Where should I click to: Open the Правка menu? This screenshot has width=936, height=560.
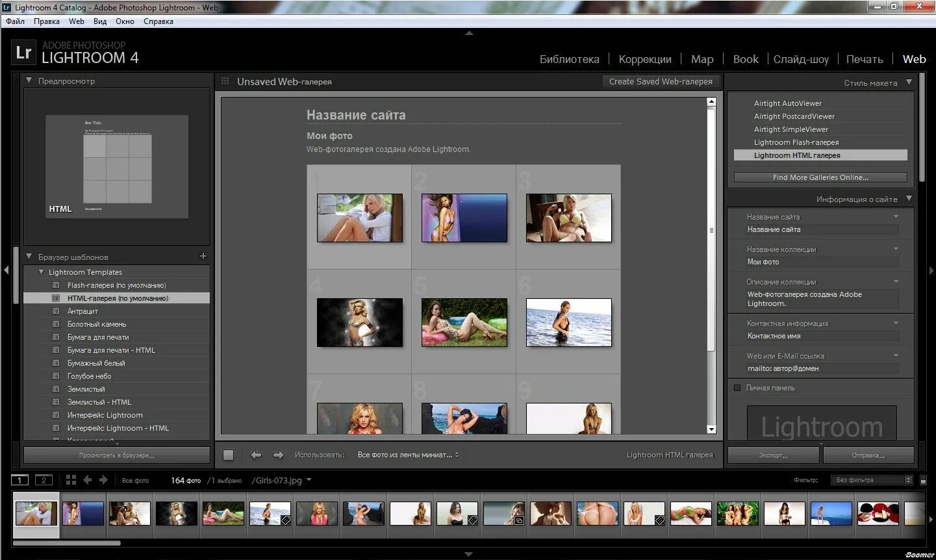click(46, 21)
